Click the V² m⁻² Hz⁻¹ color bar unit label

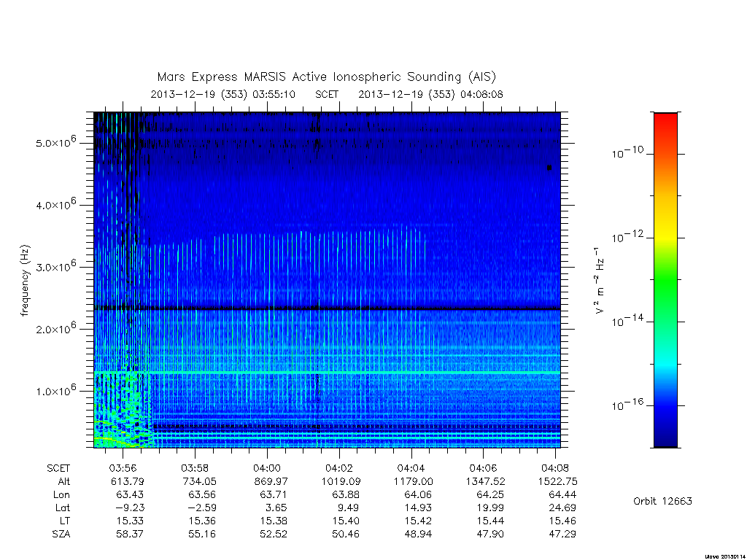click(599, 281)
